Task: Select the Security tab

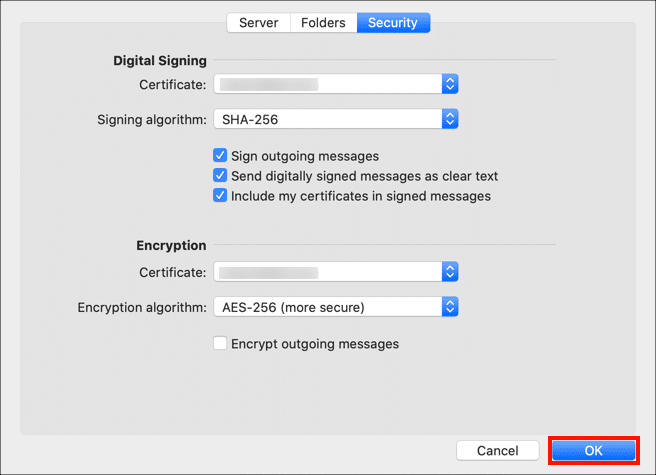Action: click(x=393, y=22)
